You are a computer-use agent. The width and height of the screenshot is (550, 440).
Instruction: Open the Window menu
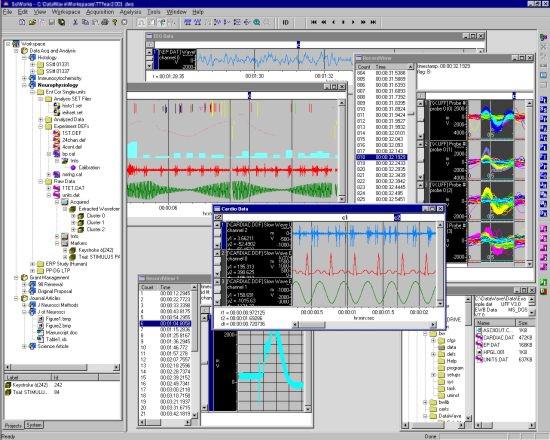point(176,12)
